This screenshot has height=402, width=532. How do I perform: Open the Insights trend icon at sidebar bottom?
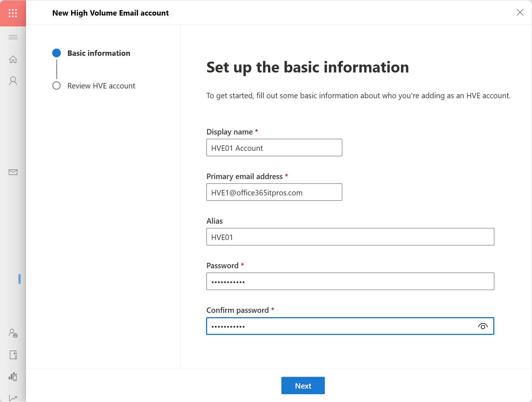click(13, 397)
